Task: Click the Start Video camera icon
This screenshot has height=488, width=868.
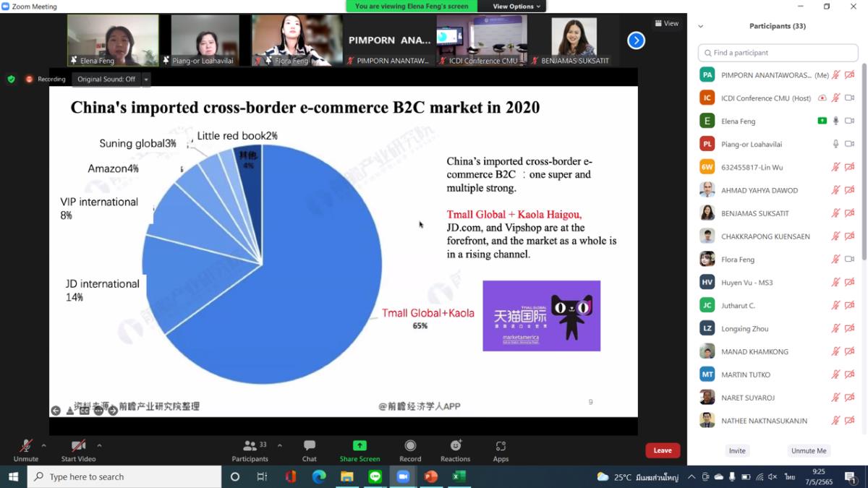Action: pyautogui.click(x=78, y=446)
